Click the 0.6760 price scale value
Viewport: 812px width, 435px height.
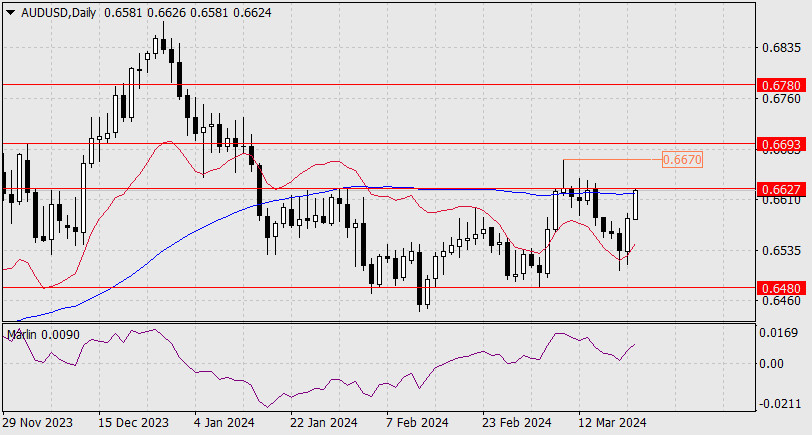coord(781,98)
